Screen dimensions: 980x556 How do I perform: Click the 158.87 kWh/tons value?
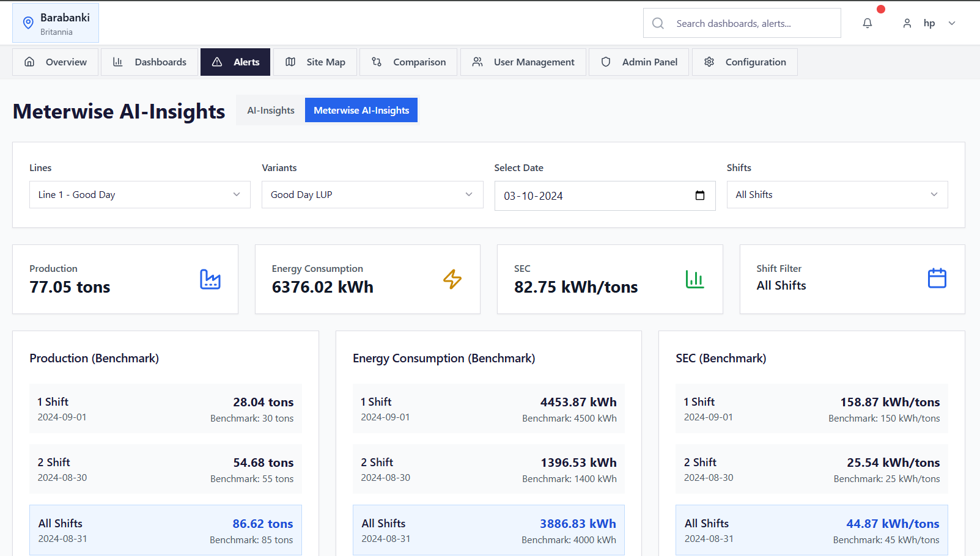[x=890, y=402]
